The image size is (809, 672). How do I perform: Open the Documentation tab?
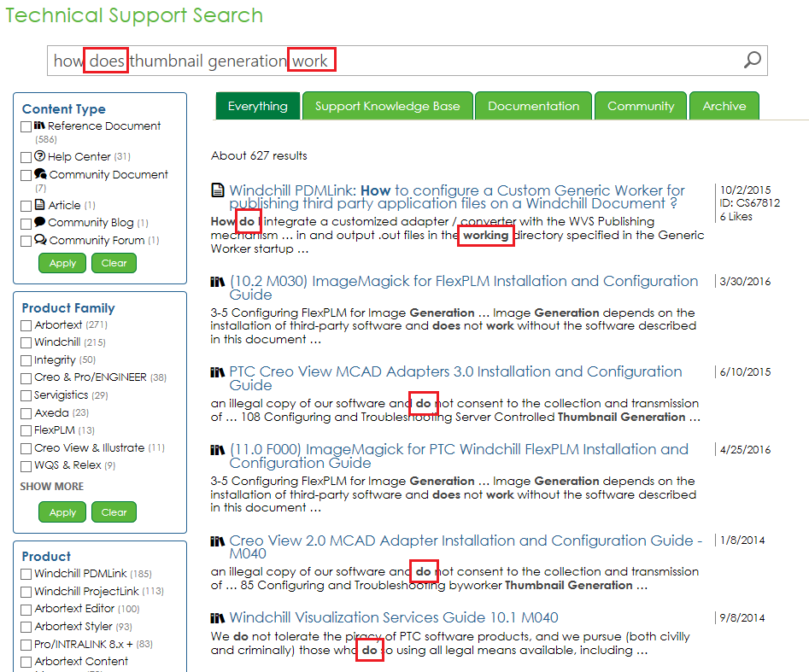[533, 106]
